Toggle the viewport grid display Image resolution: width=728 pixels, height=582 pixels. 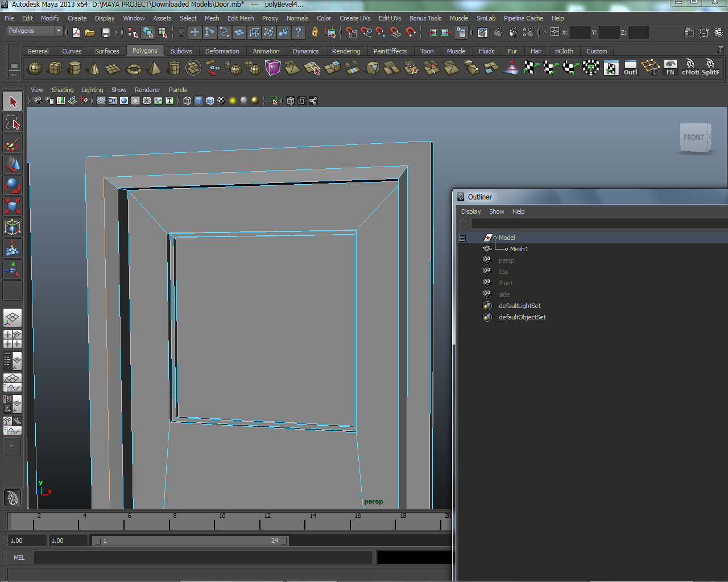[x=101, y=101]
